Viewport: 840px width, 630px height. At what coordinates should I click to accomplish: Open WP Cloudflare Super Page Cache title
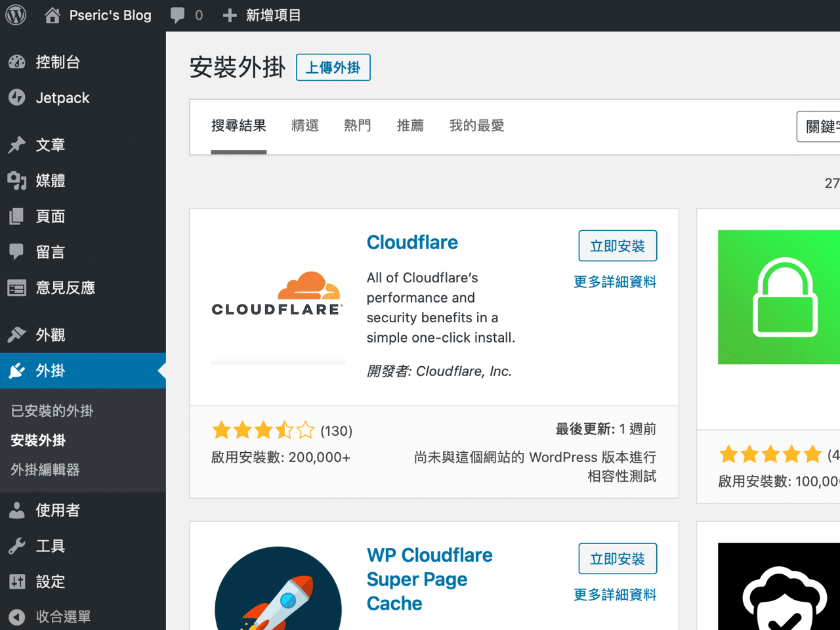(430, 579)
